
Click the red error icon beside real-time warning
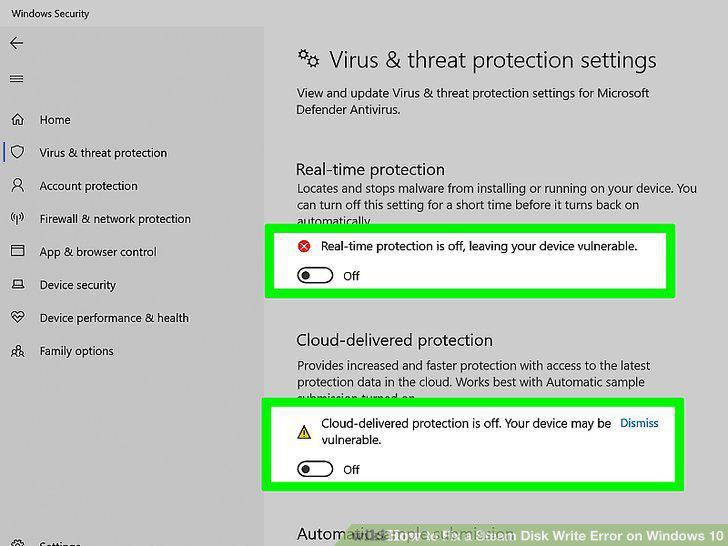(x=304, y=246)
